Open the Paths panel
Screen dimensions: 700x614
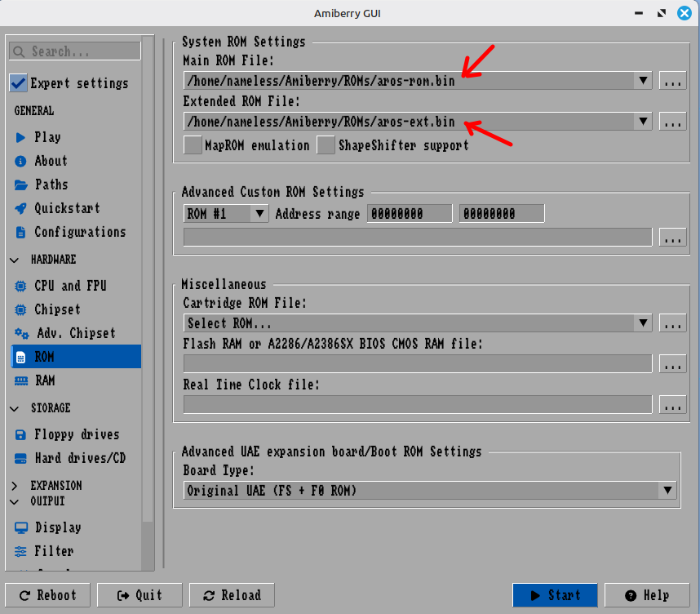pos(75,185)
